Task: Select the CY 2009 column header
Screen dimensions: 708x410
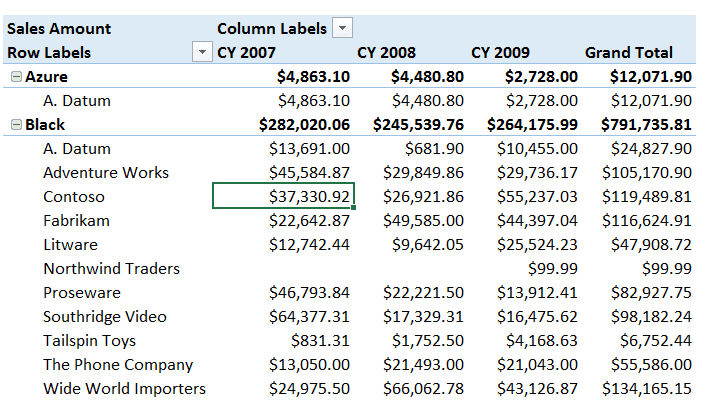Action: coord(500,53)
